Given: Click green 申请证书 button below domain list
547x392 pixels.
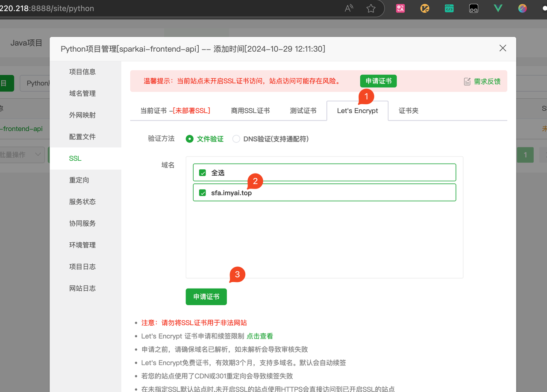Looking at the screenshot, I should [x=206, y=297].
